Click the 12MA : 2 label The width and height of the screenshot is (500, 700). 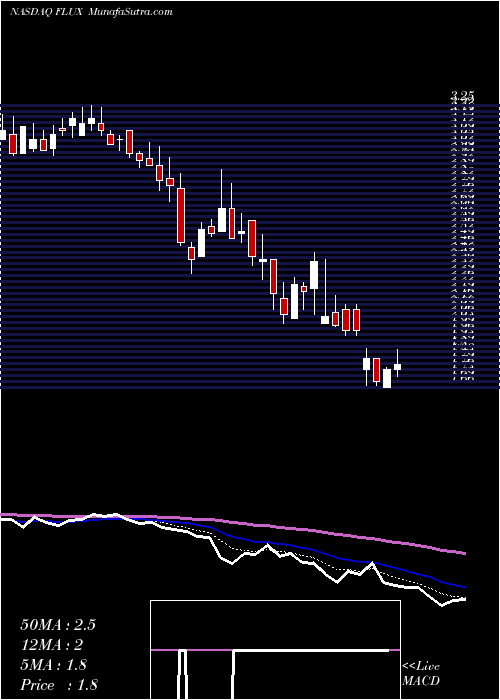pos(52,645)
